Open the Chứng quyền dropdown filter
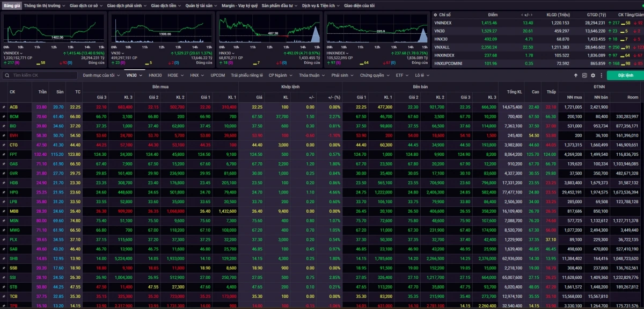The width and height of the screenshot is (644, 309). (375, 75)
